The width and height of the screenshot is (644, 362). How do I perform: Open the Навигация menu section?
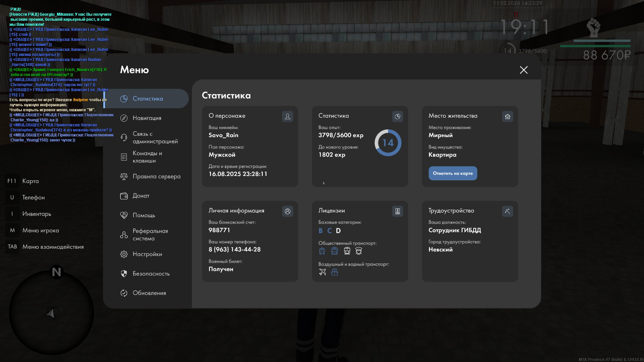[147, 118]
